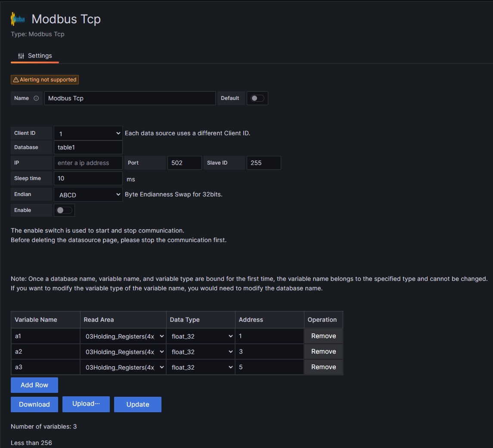Viewport: 493px width, 448px height.
Task: Expand the Endian ABCD dropdown
Action: pos(88,195)
